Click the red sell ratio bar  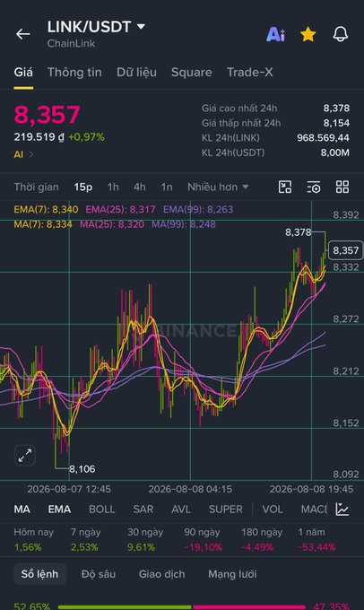[249, 607]
